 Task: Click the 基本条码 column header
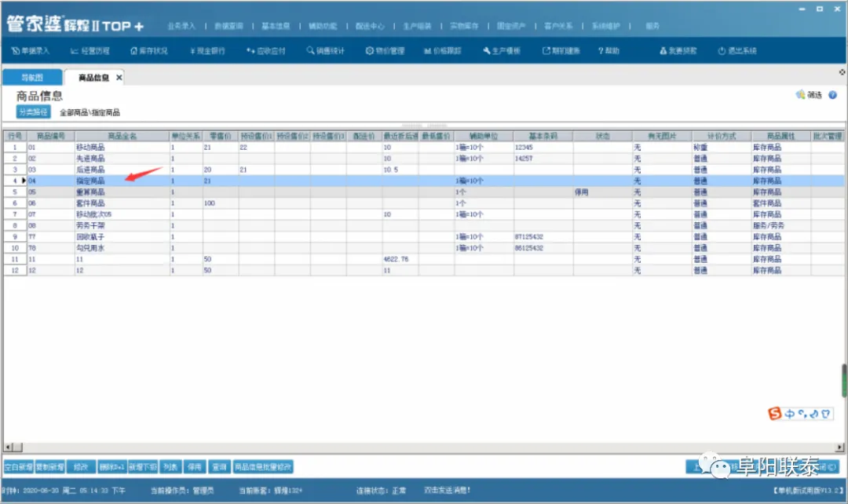click(543, 136)
